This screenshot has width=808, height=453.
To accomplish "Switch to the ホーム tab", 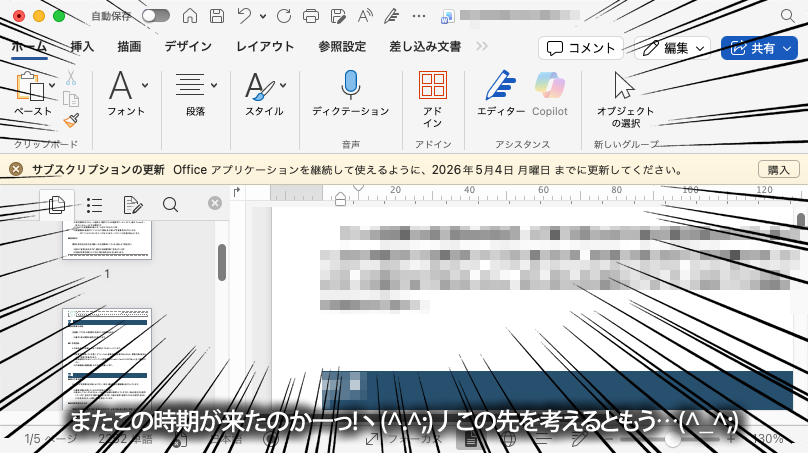I will pos(29,47).
